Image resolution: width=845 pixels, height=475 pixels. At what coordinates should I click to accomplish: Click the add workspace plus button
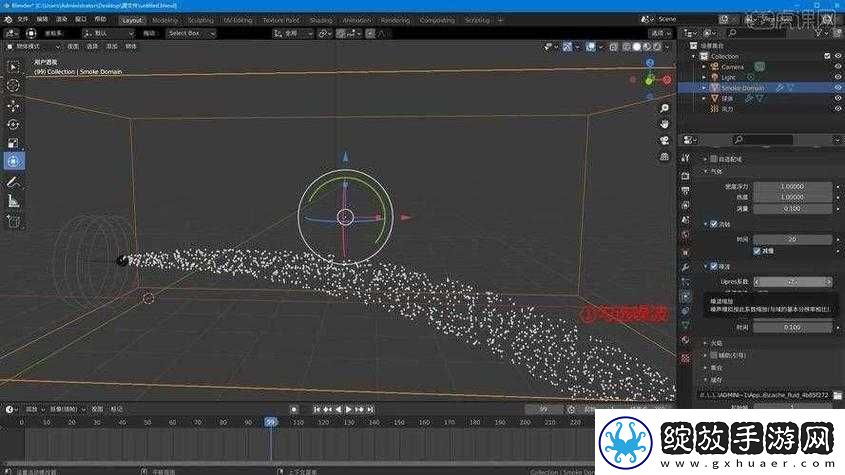click(x=500, y=20)
